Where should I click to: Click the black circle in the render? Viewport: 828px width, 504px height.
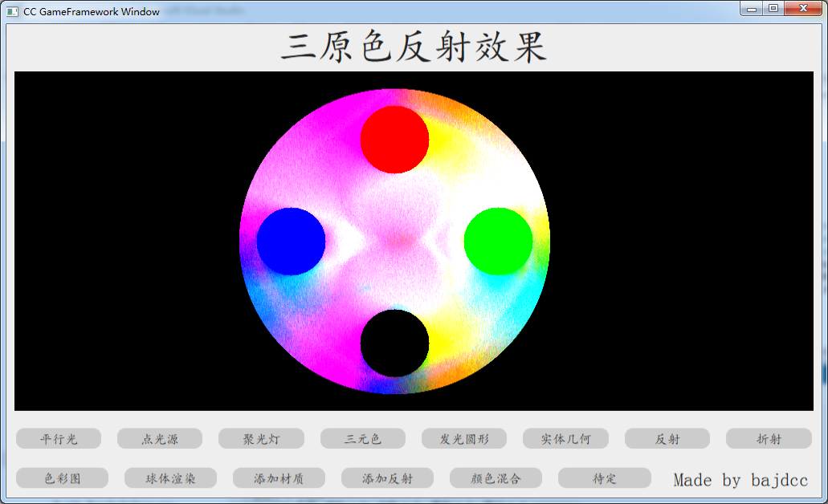[394, 343]
